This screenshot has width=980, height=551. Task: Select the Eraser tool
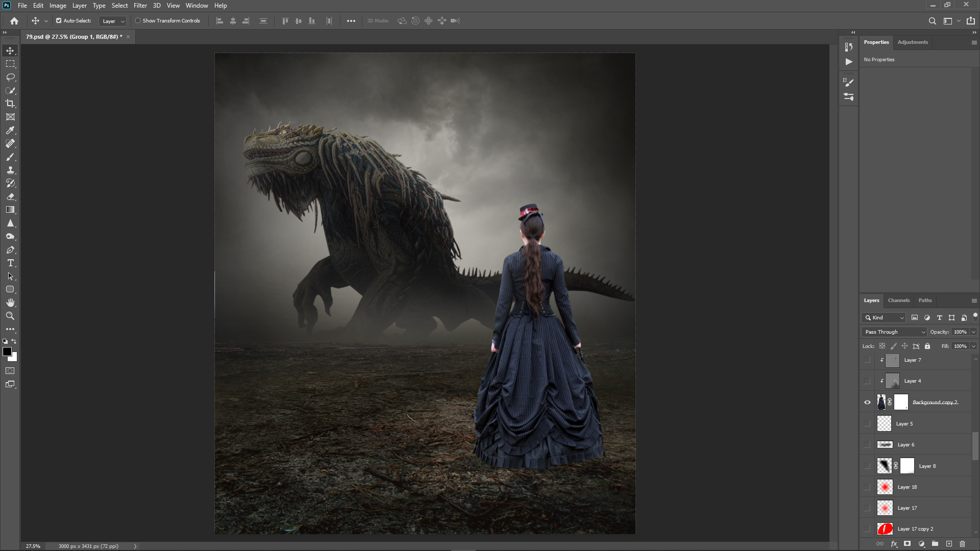click(10, 196)
